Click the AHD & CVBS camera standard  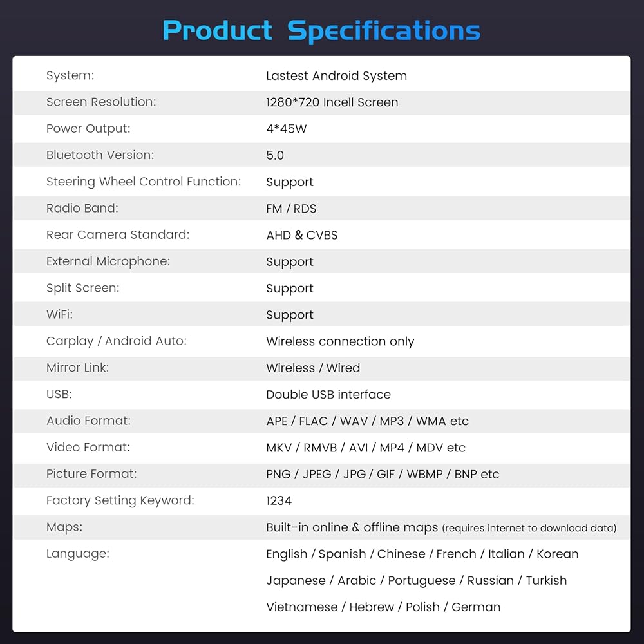coord(301,235)
